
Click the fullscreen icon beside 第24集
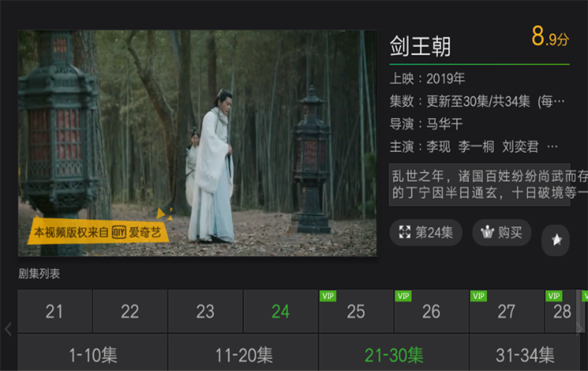point(405,232)
